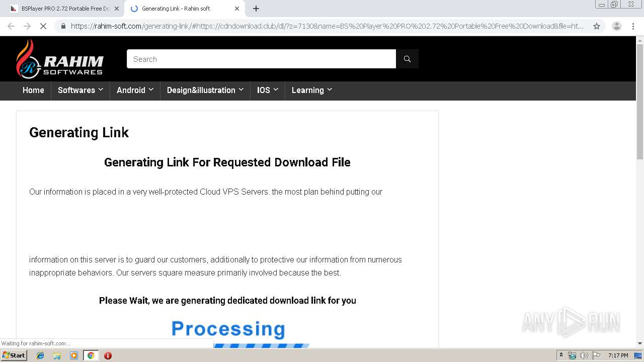Show hidden system tray icons
The width and height of the screenshot is (644, 362).
point(561,355)
